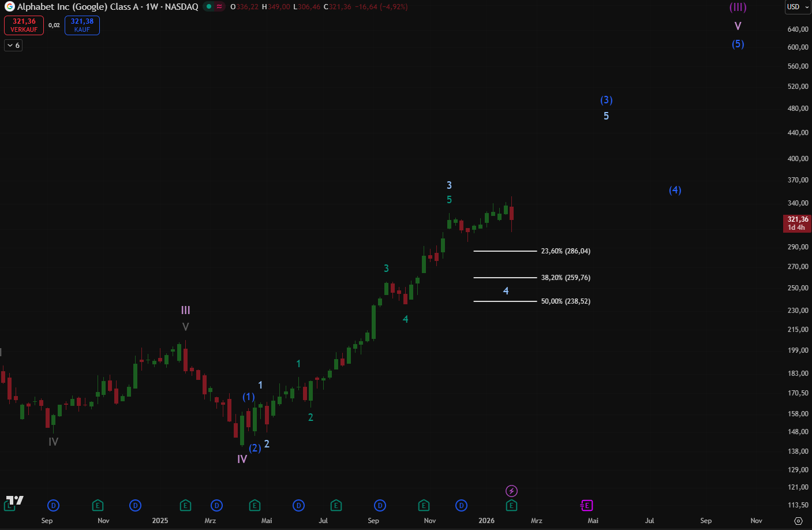Viewport: 812px width, 530px height.
Task: Select the 23,60% Fibonacci level line
Action: click(505, 251)
